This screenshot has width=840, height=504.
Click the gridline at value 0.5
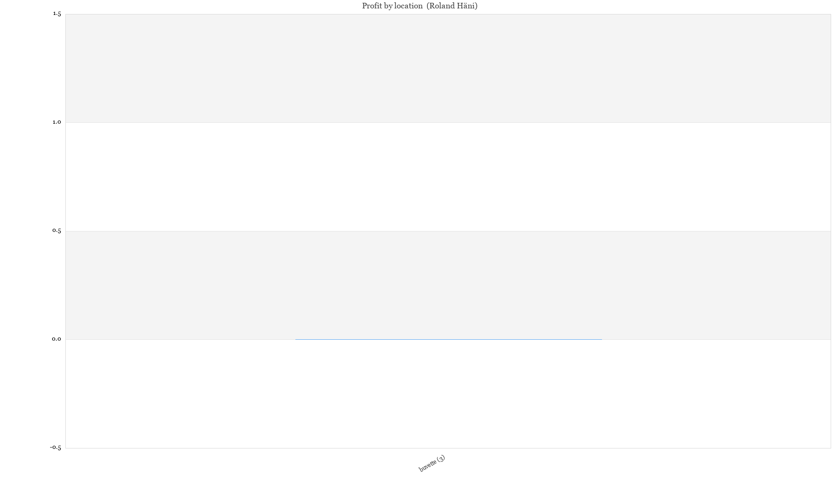click(448, 231)
